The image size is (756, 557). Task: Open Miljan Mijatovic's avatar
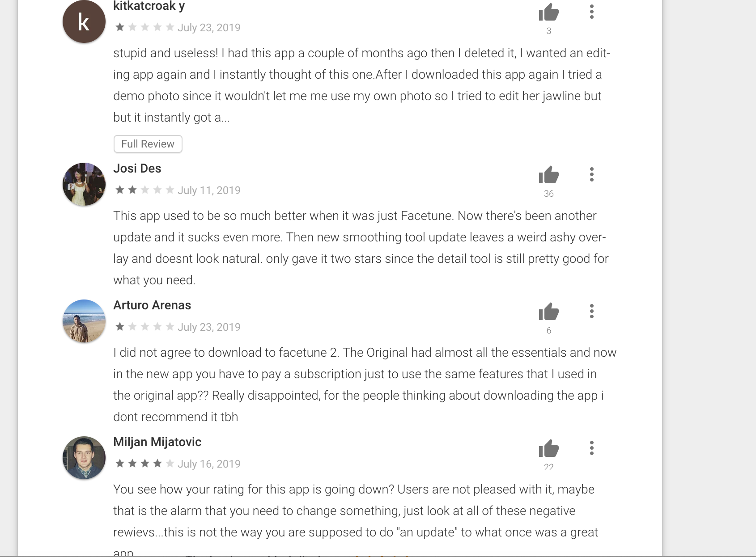[84, 458]
